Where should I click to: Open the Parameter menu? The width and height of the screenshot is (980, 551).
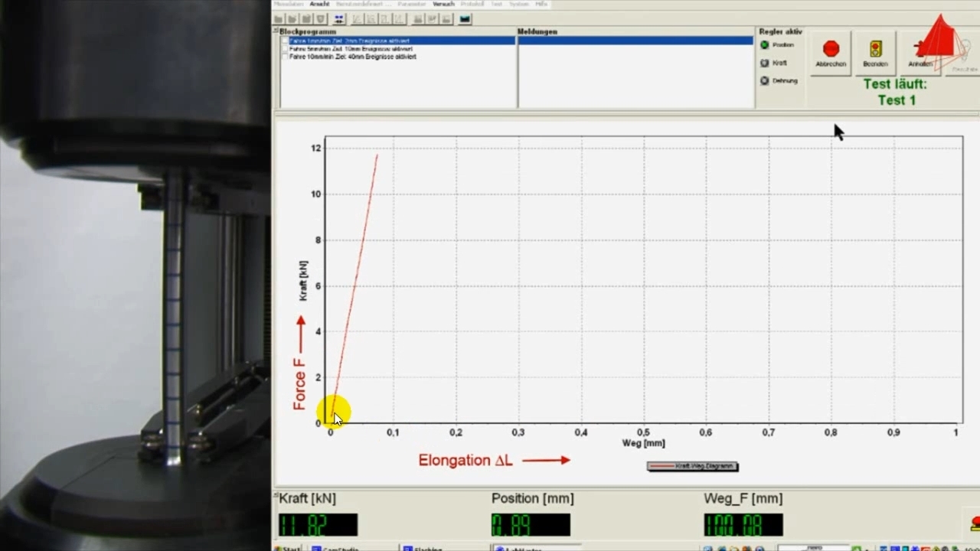point(411,4)
